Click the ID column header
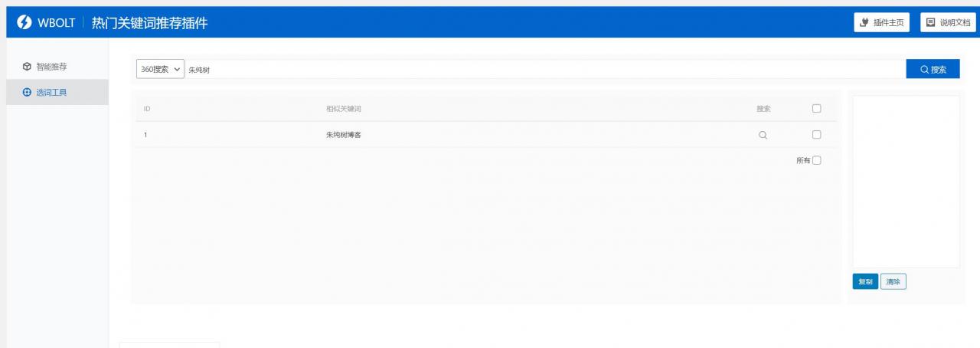This screenshot has height=348, width=980. (x=147, y=109)
